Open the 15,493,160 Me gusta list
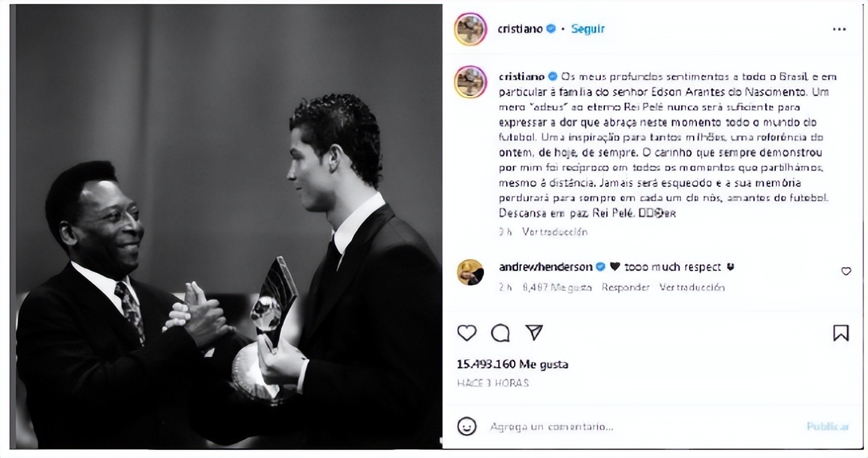Viewport: 868px width, 458px height. click(x=513, y=365)
